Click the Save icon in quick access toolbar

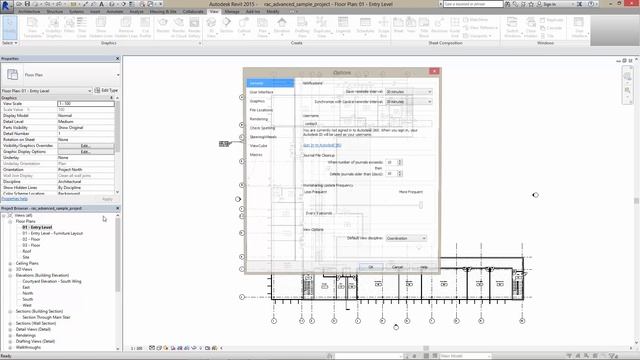(27, 4)
